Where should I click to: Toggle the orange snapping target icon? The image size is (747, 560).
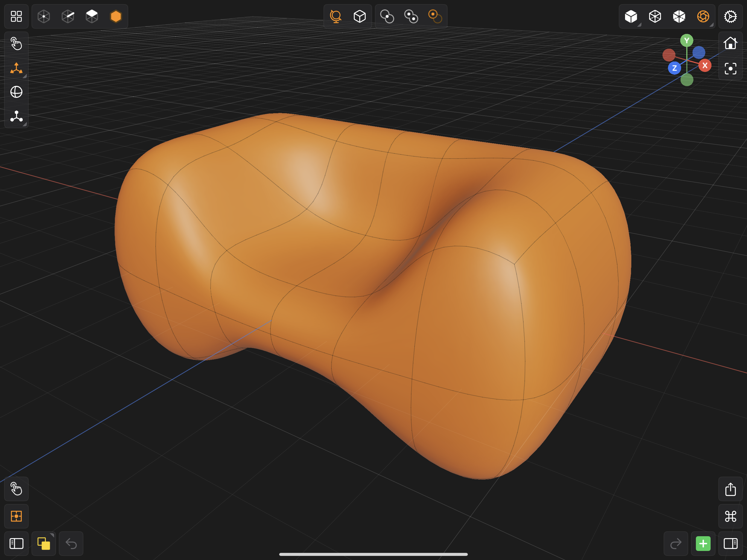click(16, 516)
